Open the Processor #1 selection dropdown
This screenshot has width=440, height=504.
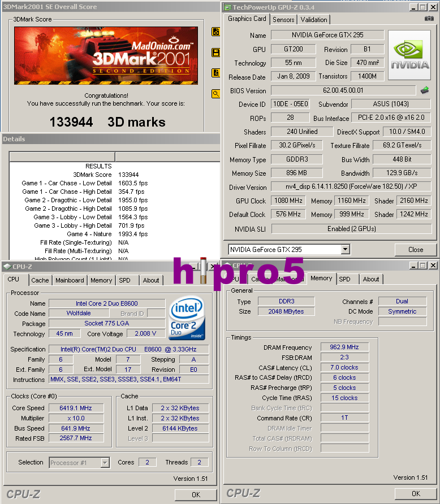tap(105, 463)
